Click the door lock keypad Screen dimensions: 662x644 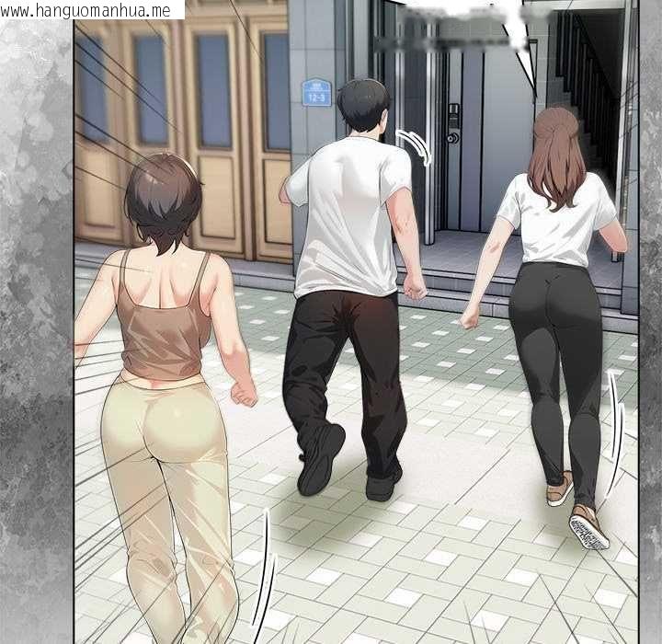[x=453, y=116]
